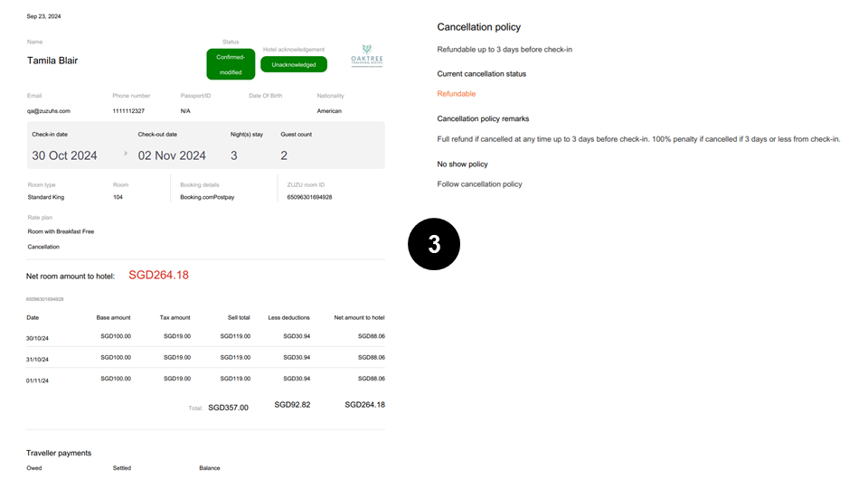Select check-out date 02 Nov 2024
The height and width of the screenshot is (488, 868).
[x=172, y=155]
